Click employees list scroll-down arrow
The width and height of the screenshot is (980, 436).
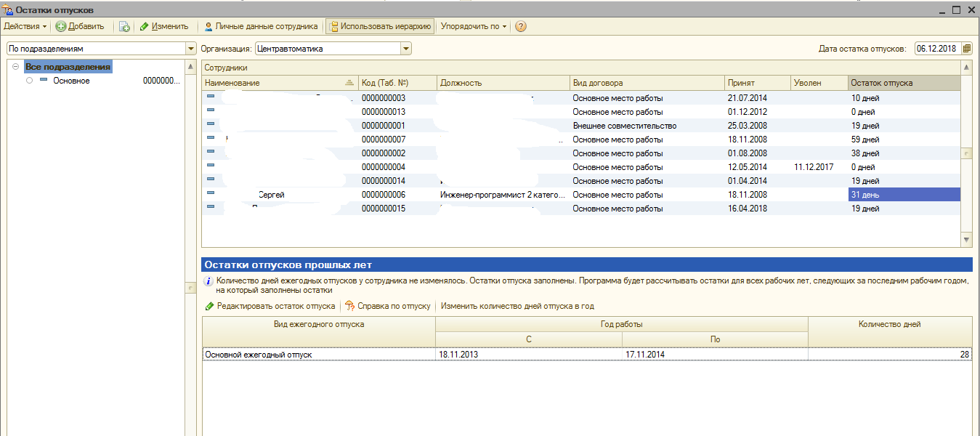[x=966, y=239]
